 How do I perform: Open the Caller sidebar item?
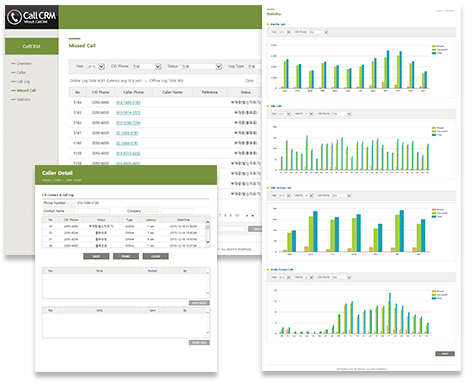21,72
